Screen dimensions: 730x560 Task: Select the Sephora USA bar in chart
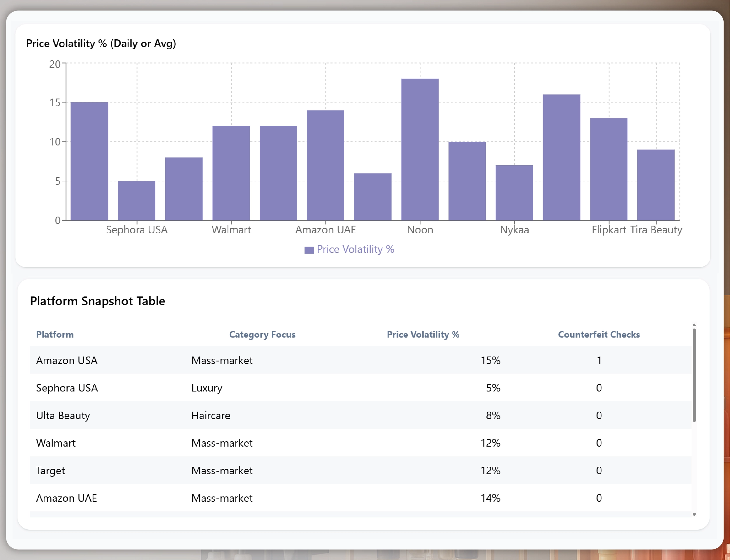tap(137, 201)
